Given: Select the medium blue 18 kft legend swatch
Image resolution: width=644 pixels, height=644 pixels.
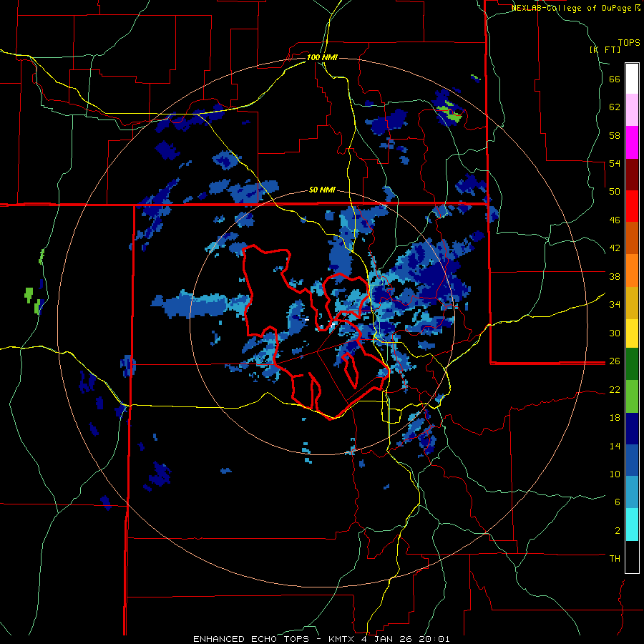Looking at the screenshot, I should (632, 460).
